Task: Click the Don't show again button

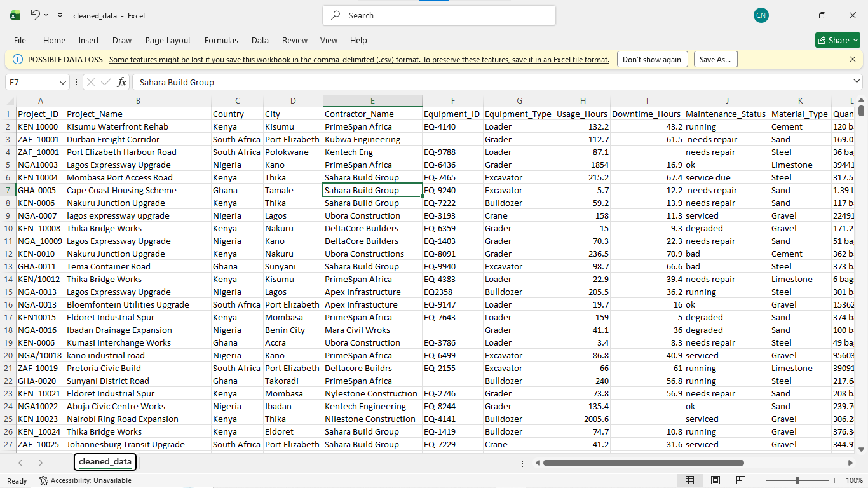Action: 652,59
